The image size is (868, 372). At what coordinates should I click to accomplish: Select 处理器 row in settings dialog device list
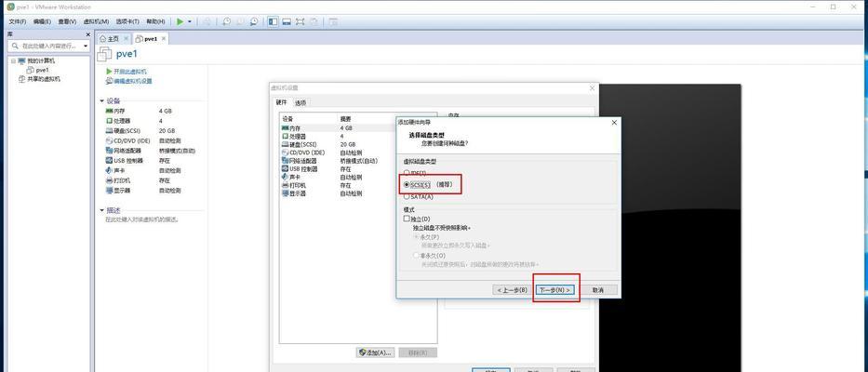pos(338,136)
